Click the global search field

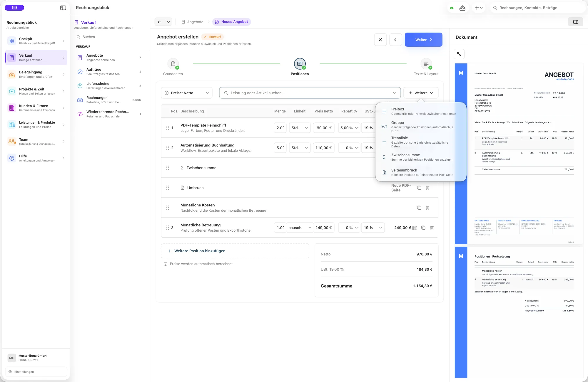(x=538, y=8)
